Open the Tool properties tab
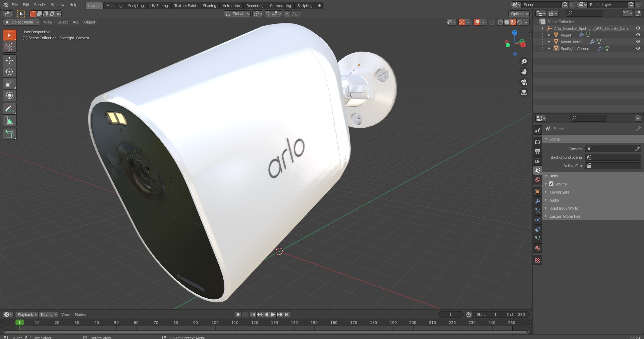This screenshot has height=339, width=644. [x=538, y=130]
